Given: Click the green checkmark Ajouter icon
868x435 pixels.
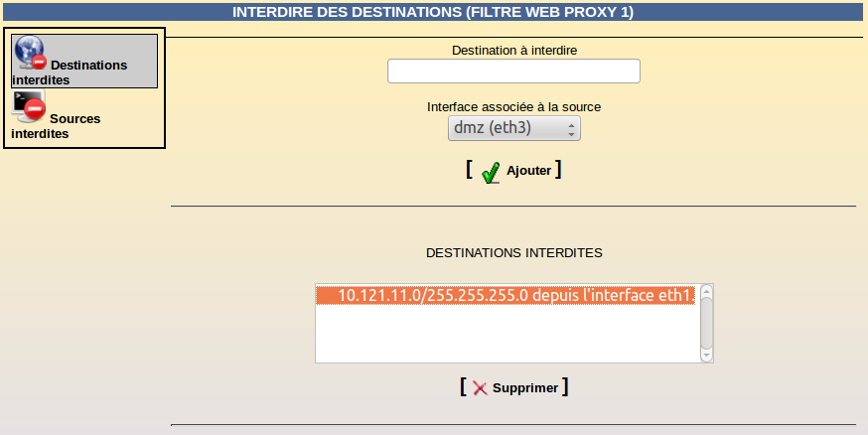Looking at the screenshot, I should click(x=491, y=172).
